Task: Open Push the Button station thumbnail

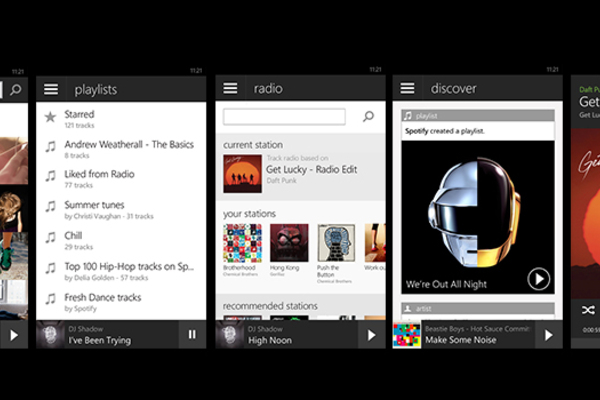Action: pos(336,243)
